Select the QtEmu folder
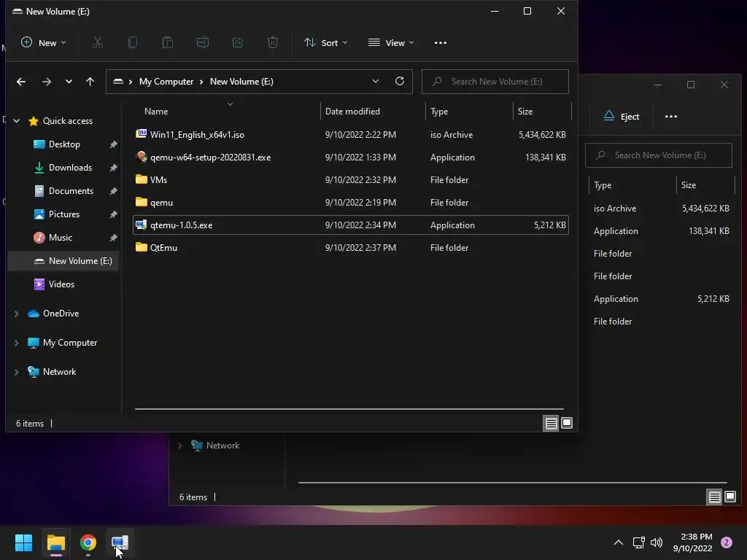The height and width of the screenshot is (560, 747). pos(351,248)
